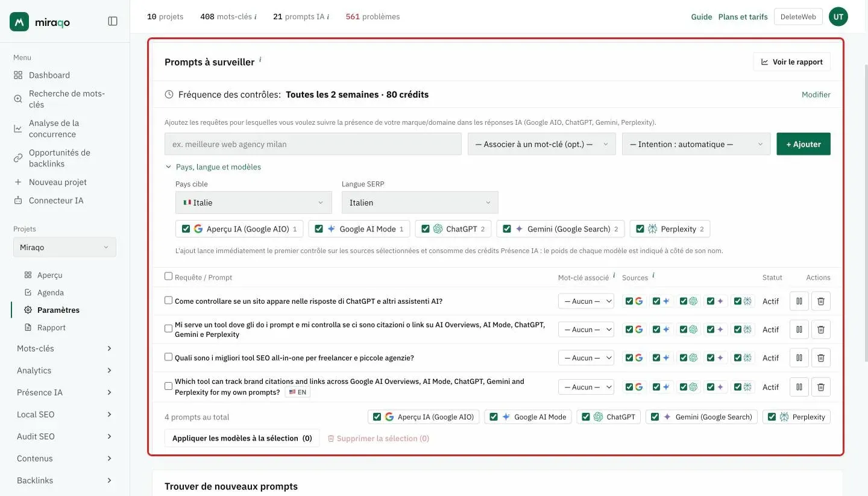The width and height of the screenshot is (868, 496).
Task: Click info icon beside Sources column header
Action: pyautogui.click(x=653, y=275)
